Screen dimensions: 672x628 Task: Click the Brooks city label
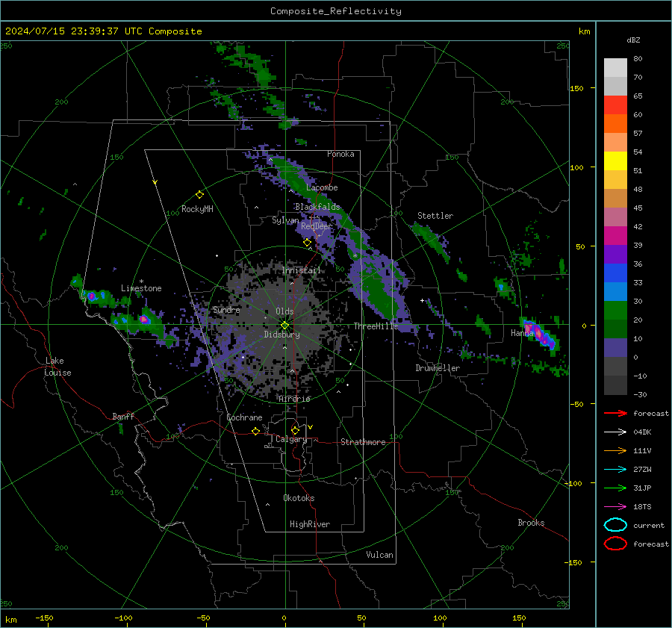click(x=531, y=523)
